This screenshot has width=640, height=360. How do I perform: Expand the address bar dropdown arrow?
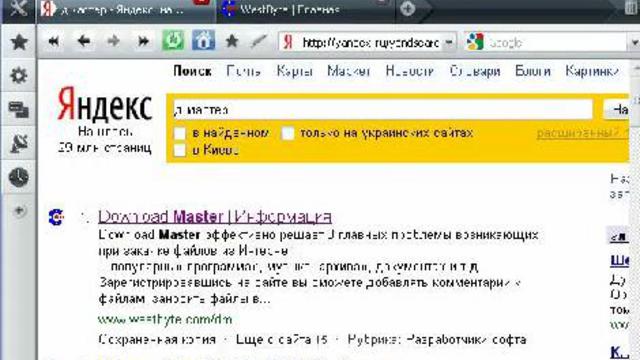tap(449, 42)
